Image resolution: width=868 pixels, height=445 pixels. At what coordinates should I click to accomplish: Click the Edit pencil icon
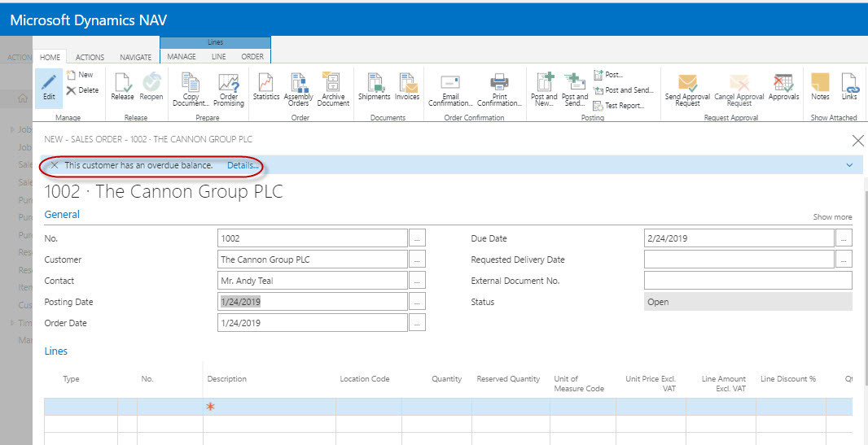point(50,87)
